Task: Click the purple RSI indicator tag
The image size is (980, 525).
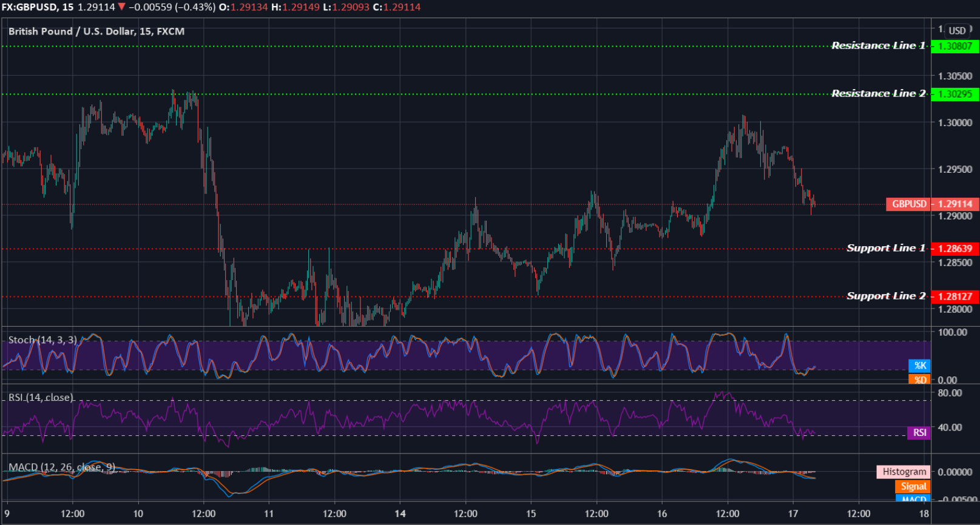Action: tap(919, 433)
